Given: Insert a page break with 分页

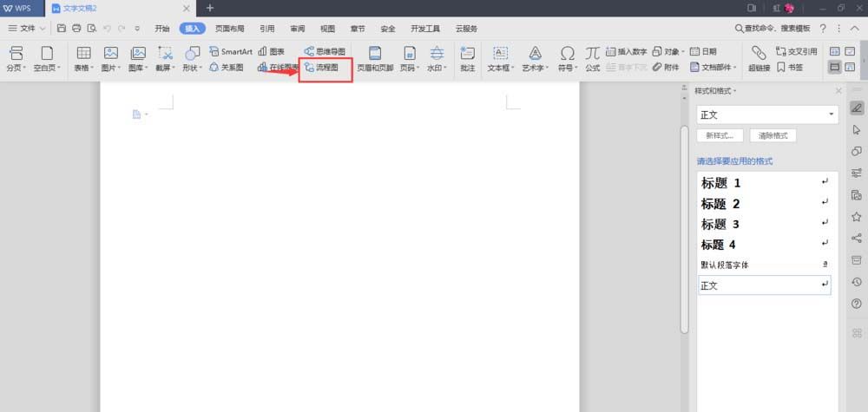Looking at the screenshot, I should pos(17,59).
